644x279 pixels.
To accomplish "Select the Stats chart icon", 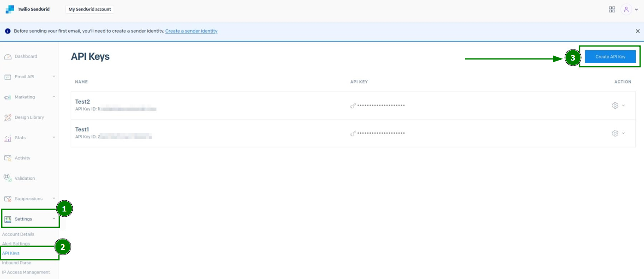I will (x=8, y=138).
